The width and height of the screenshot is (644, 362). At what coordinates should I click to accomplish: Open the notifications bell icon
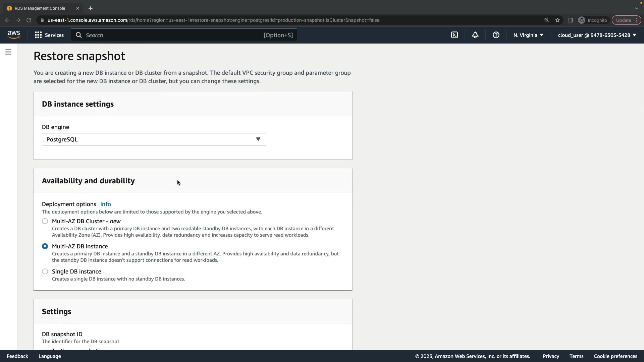(x=475, y=35)
